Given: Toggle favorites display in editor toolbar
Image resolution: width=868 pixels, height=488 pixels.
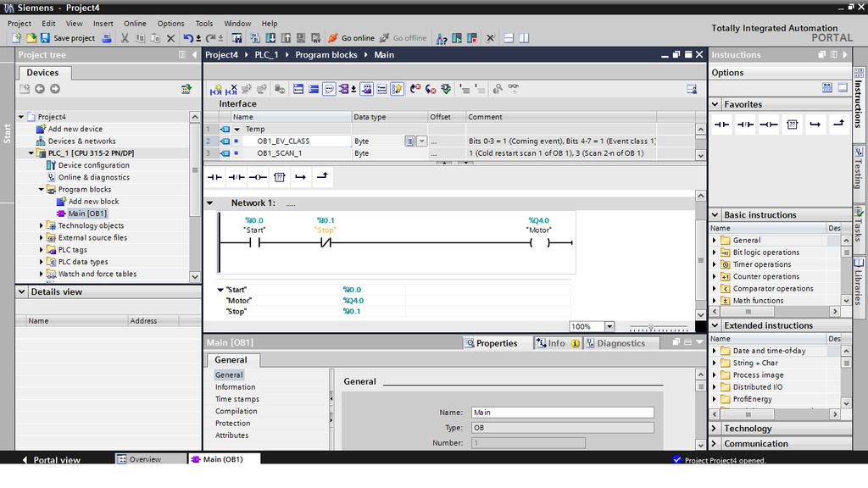Looking at the screenshot, I should [397, 89].
